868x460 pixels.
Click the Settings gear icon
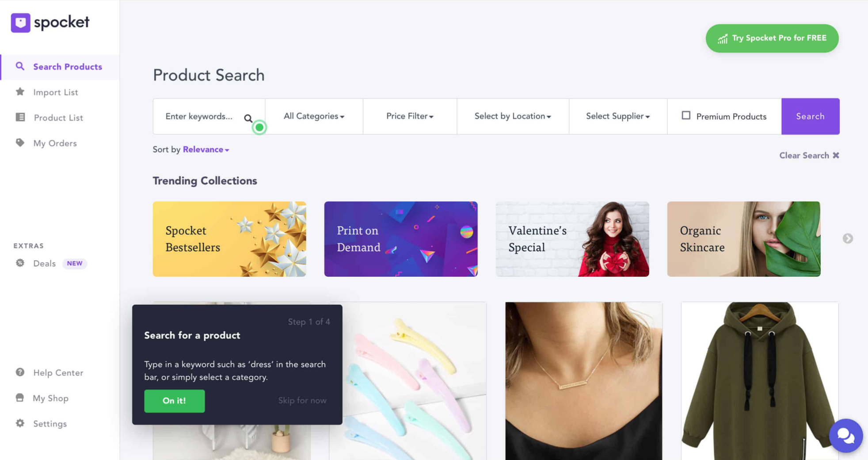20,423
